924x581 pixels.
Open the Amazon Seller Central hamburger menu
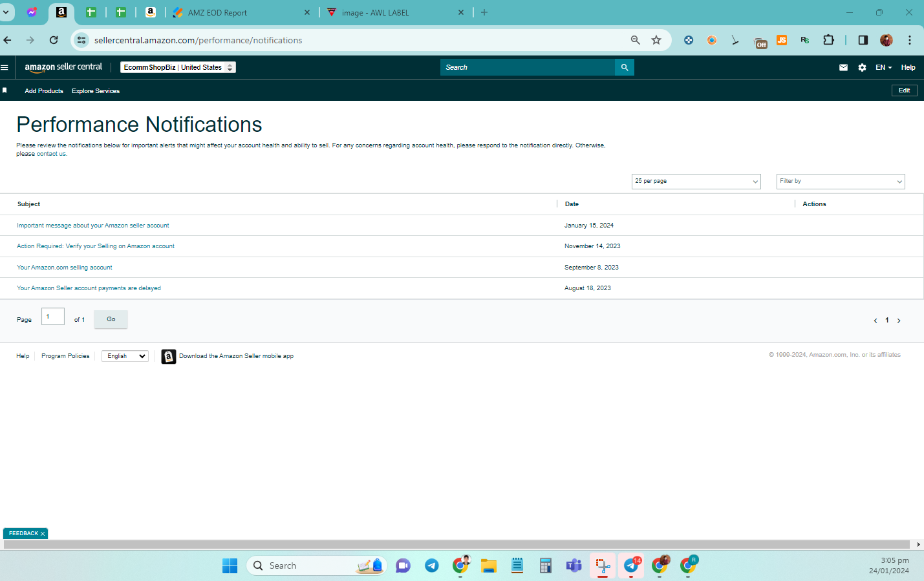pyautogui.click(x=5, y=67)
